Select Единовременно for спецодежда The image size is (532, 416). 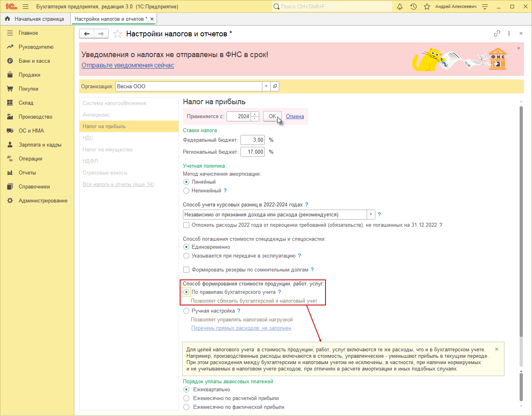[x=186, y=247]
